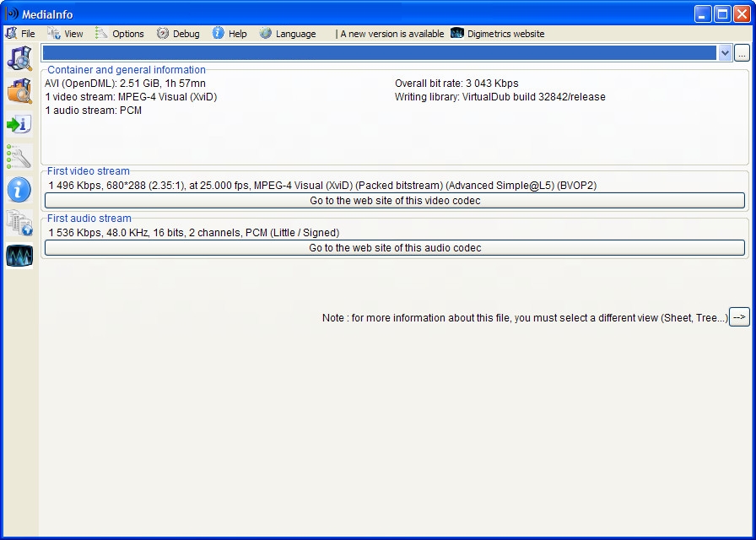Click the View menu icon
This screenshot has width=756, height=540.
(x=54, y=33)
